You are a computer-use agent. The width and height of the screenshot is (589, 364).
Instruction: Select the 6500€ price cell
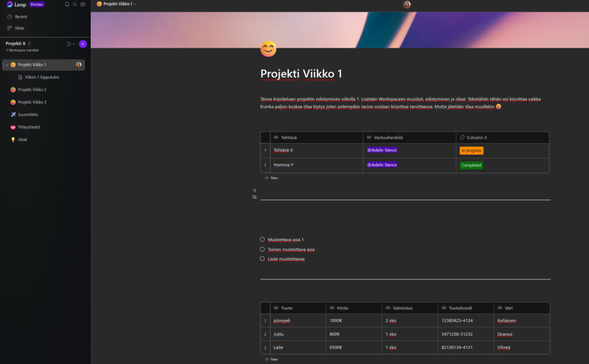[354, 347]
